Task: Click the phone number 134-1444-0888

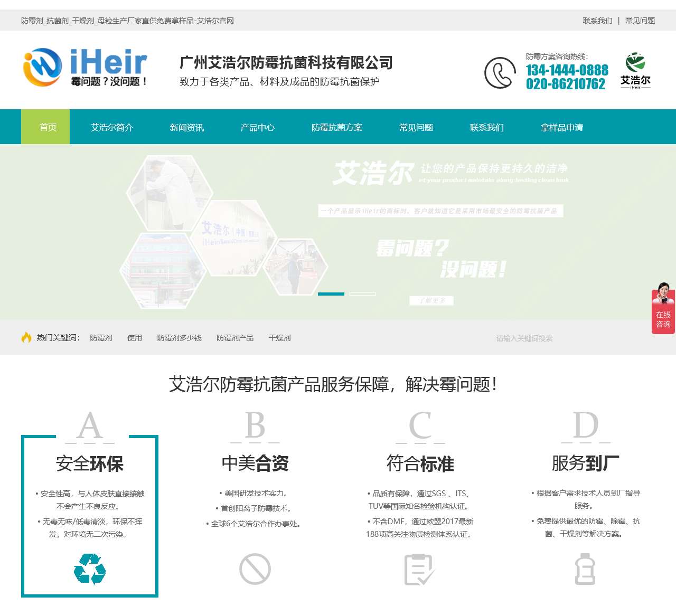Action: click(x=567, y=70)
